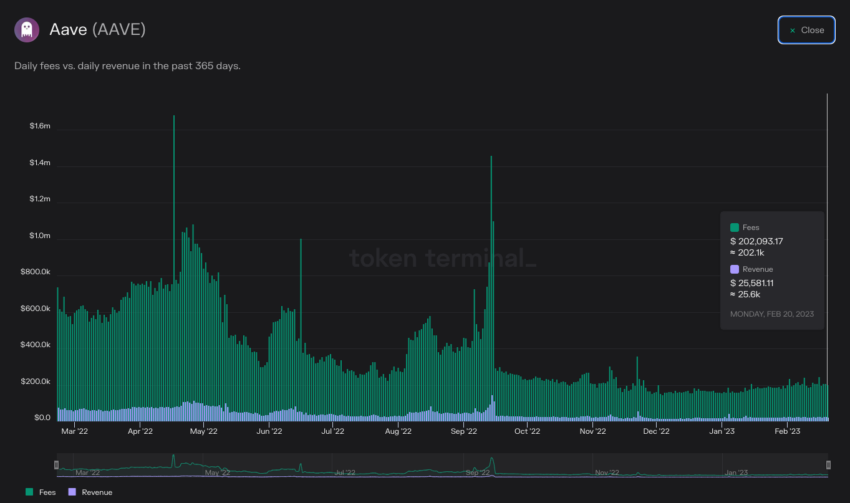
Task: Click the '$1.0m' y-axis label
Action: (x=40, y=235)
